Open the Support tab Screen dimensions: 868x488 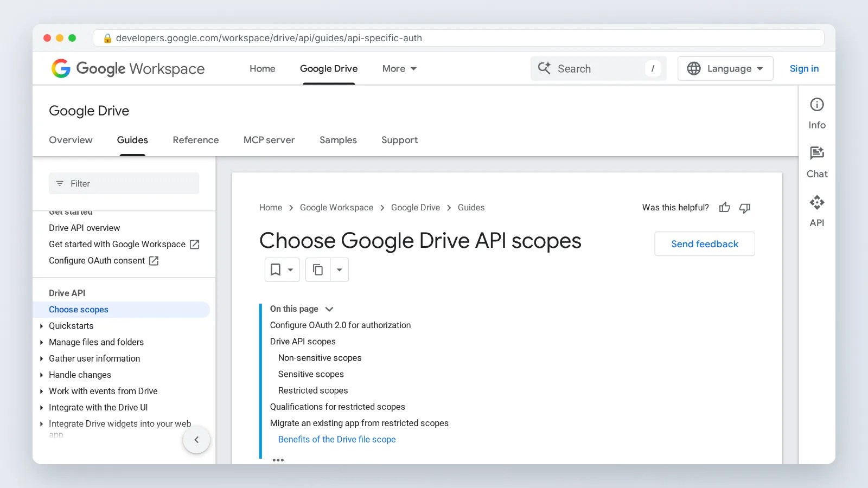[x=400, y=140]
